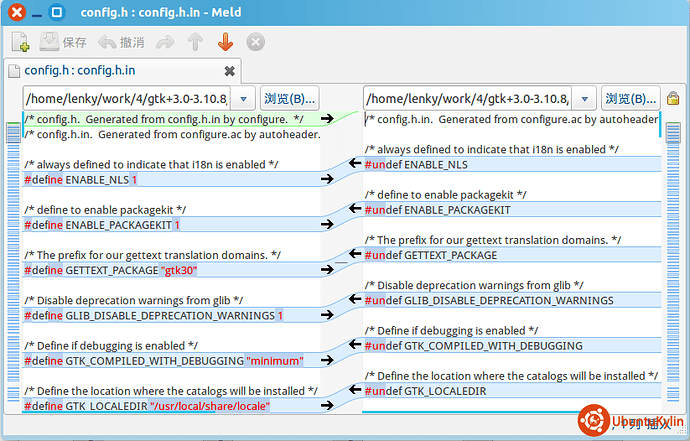Open the right file path dropdown

point(584,99)
